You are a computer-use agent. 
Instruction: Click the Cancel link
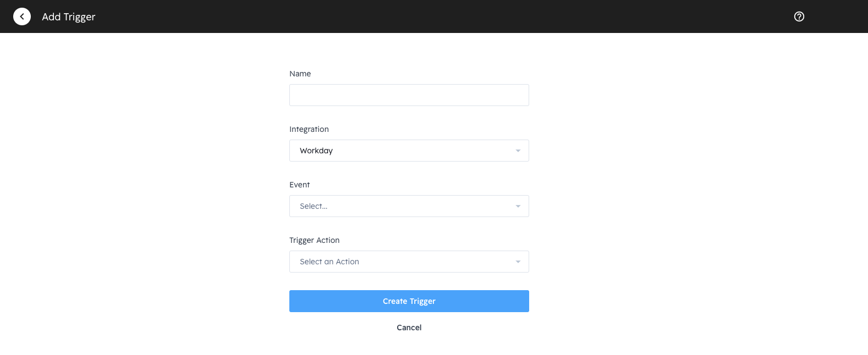[x=409, y=328]
